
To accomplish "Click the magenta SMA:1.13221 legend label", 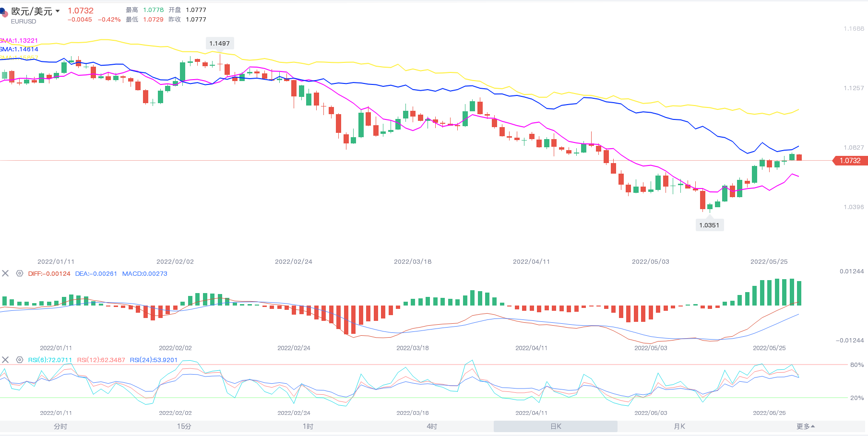I will tap(19, 41).
